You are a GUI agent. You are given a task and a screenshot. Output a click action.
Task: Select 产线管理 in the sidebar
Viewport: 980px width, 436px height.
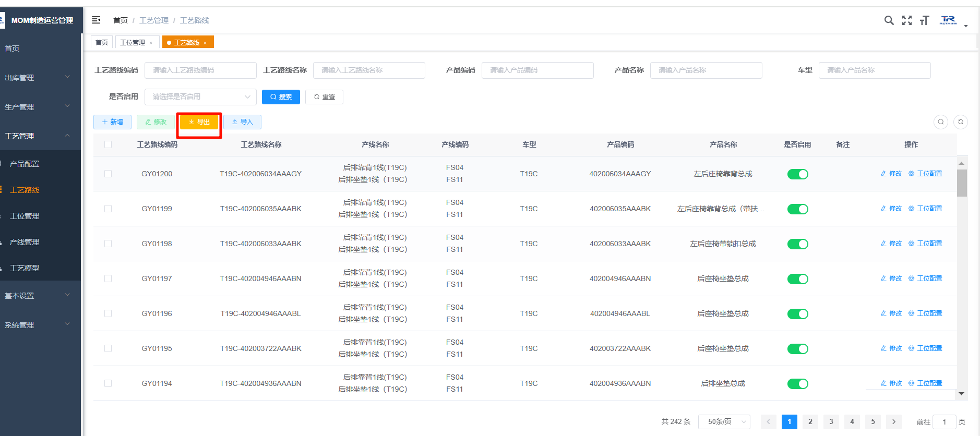point(41,242)
